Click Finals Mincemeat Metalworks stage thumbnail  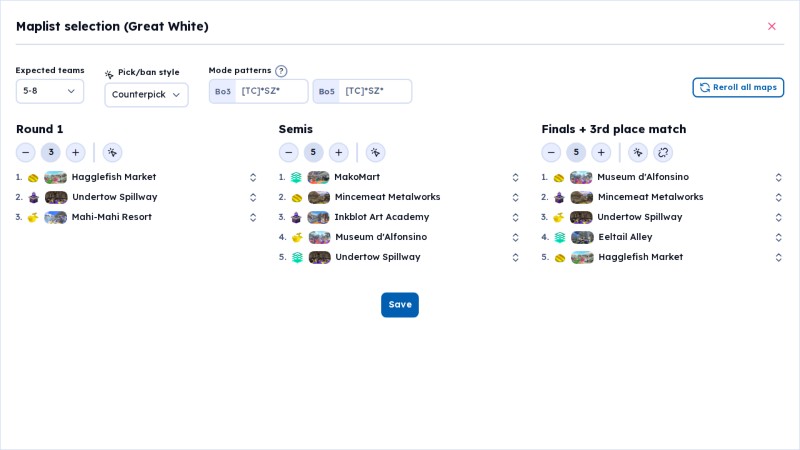[582, 197]
